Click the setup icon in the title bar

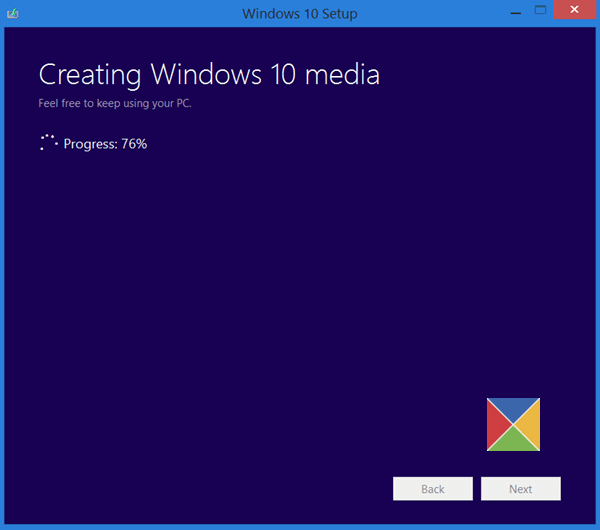point(13,14)
